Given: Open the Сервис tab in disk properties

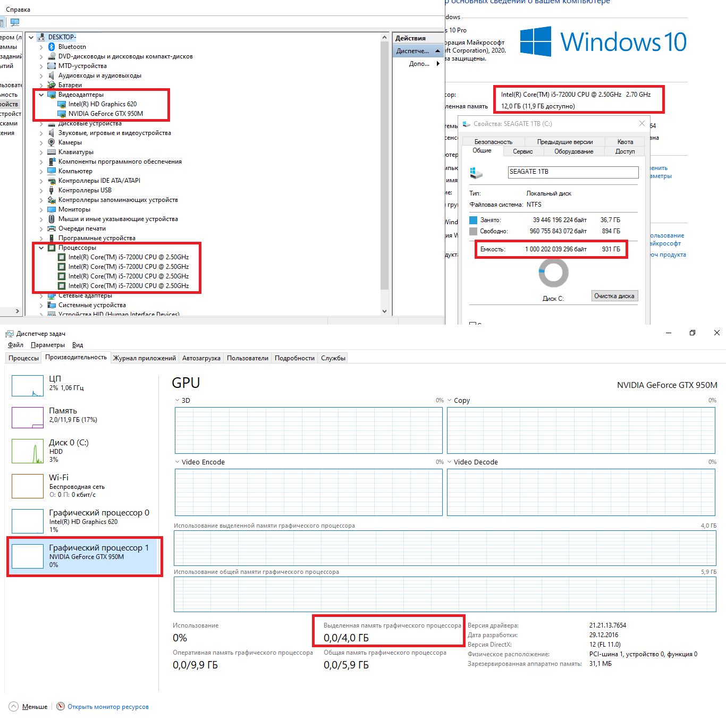Looking at the screenshot, I should [523, 151].
